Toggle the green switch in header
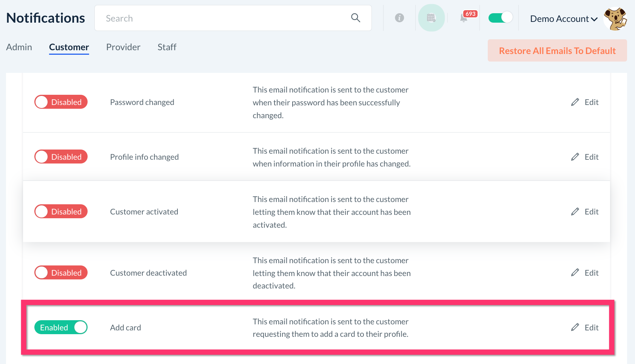Image resolution: width=635 pixels, height=364 pixels. click(x=500, y=18)
